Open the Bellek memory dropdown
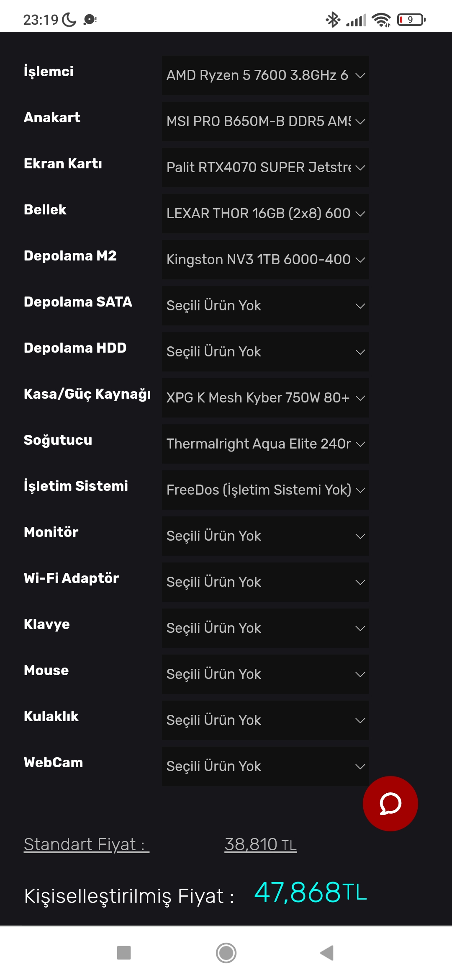Image resolution: width=452 pixels, height=980 pixels. click(x=265, y=214)
